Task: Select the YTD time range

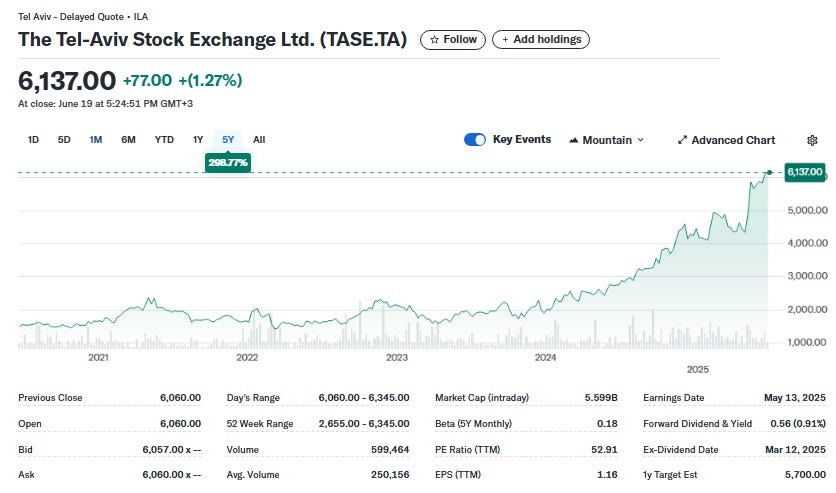Action: click(x=164, y=140)
